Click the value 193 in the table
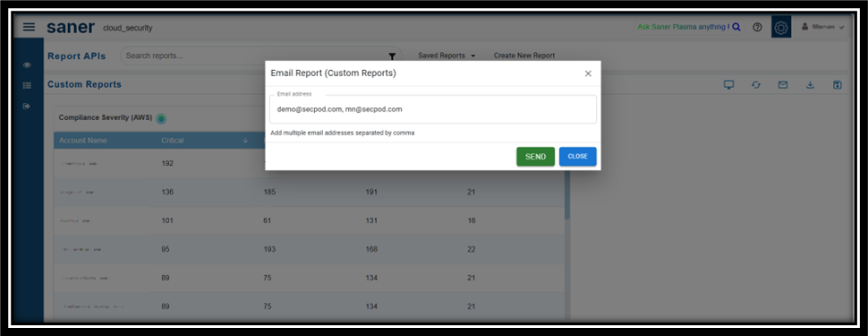The height and width of the screenshot is (336, 868). click(x=269, y=249)
